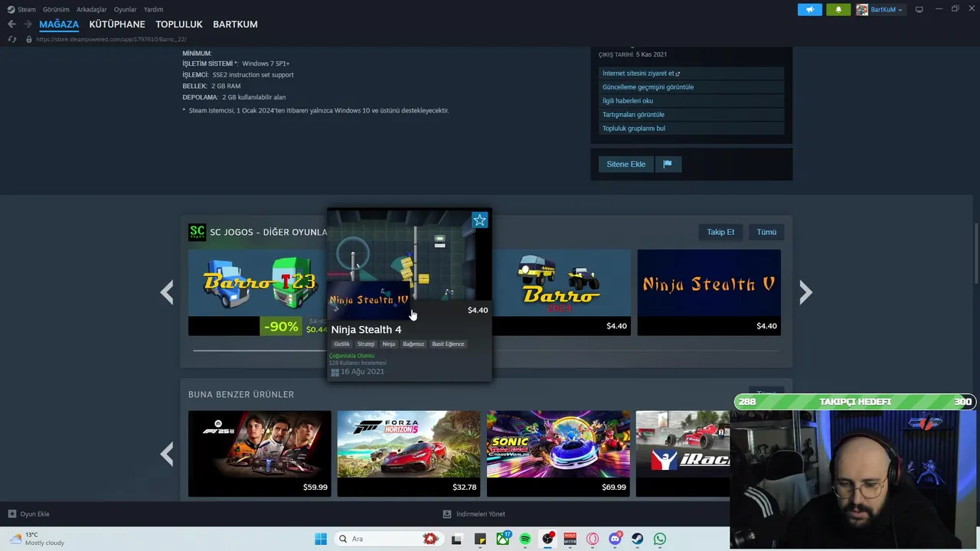Add Ninja Stealth 4 to wishlist star
The image size is (980, 551).
click(479, 220)
